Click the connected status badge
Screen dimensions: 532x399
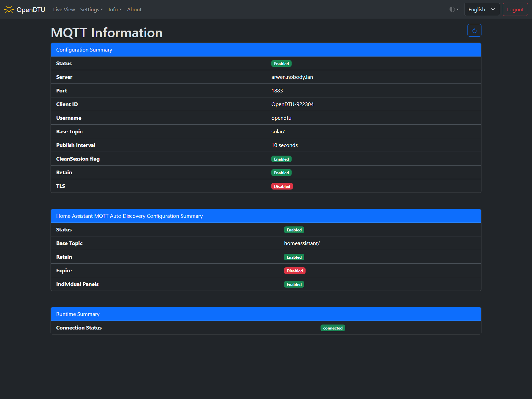[332, 328]
